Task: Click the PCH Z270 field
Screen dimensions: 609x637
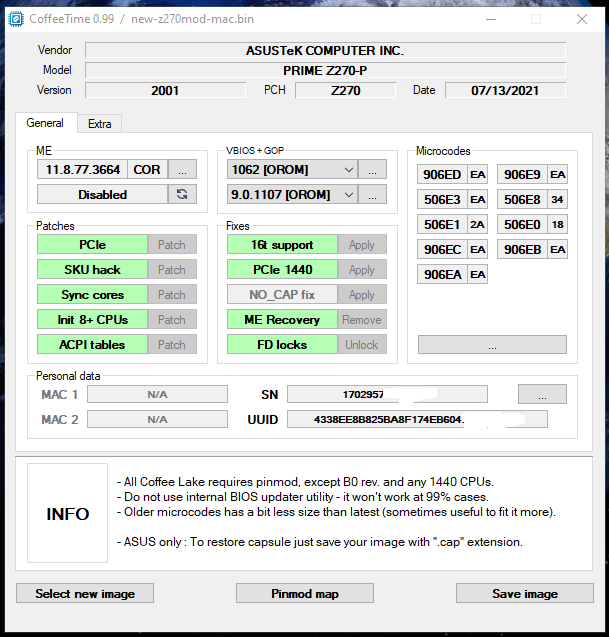Action: (345, 90)
